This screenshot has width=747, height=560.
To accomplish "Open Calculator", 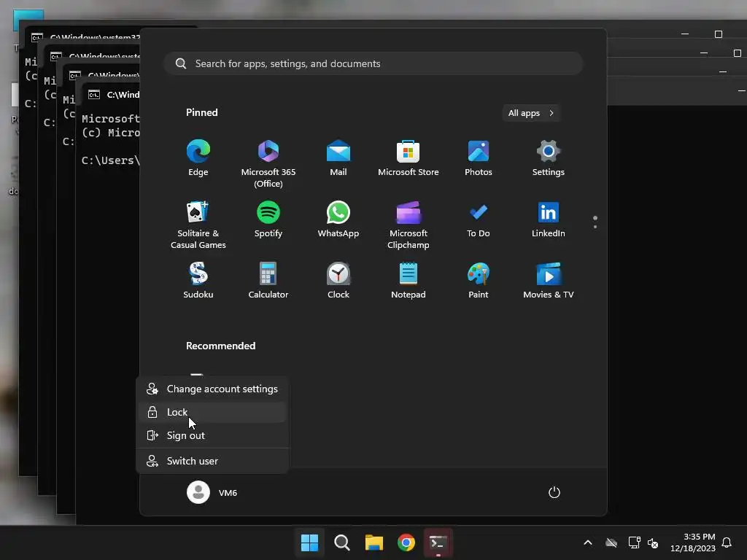I will pyautogui.click(x=268, y=281).
